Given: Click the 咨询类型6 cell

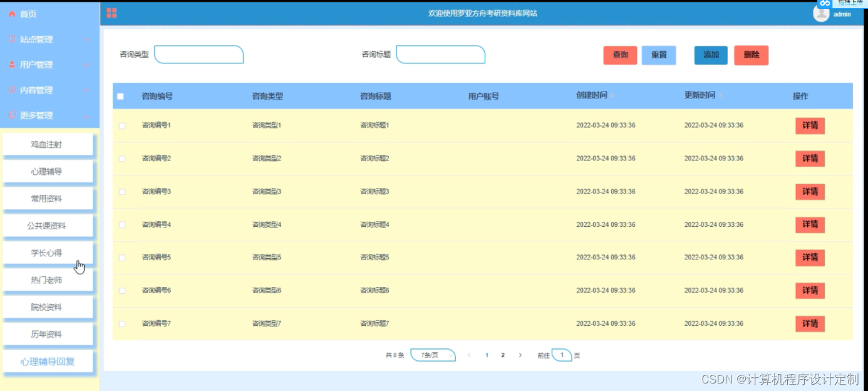Looking at the screenshot, I should 267,291.
